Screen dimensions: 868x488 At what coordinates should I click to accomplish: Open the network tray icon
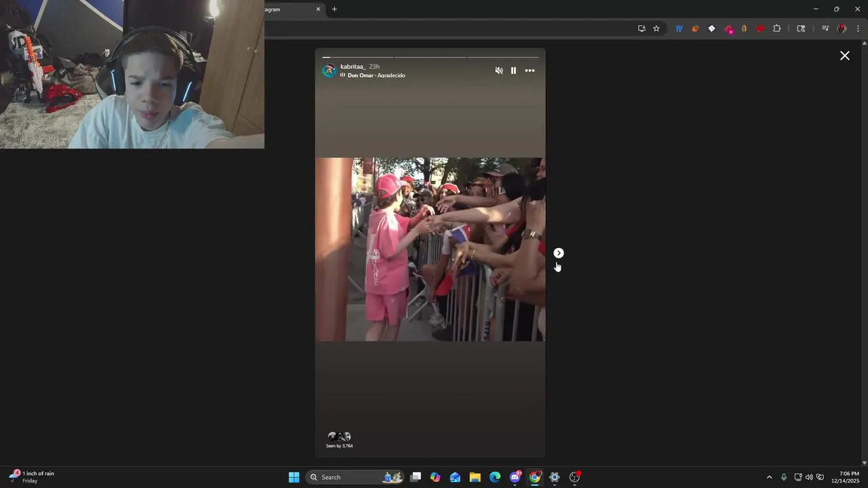(798, 477)
